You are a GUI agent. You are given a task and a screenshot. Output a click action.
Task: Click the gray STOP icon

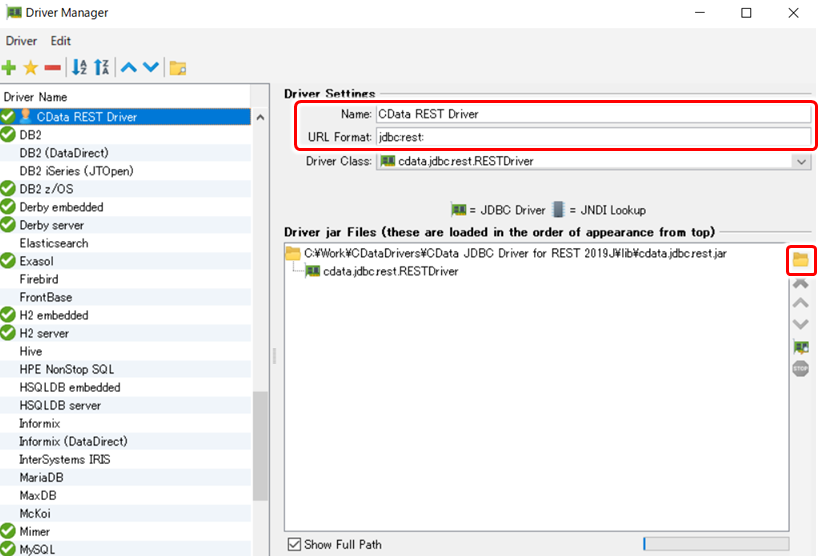(x=801, y=369)
